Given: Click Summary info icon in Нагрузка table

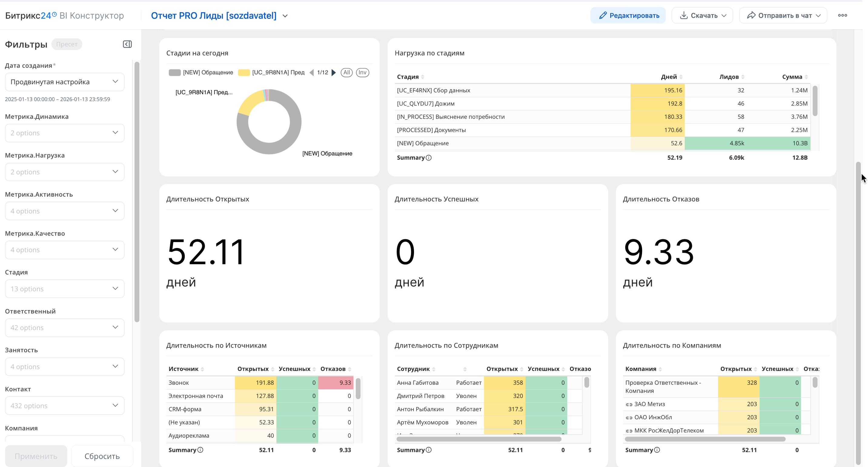Looking at the screenshot, I should coord(429,158).
